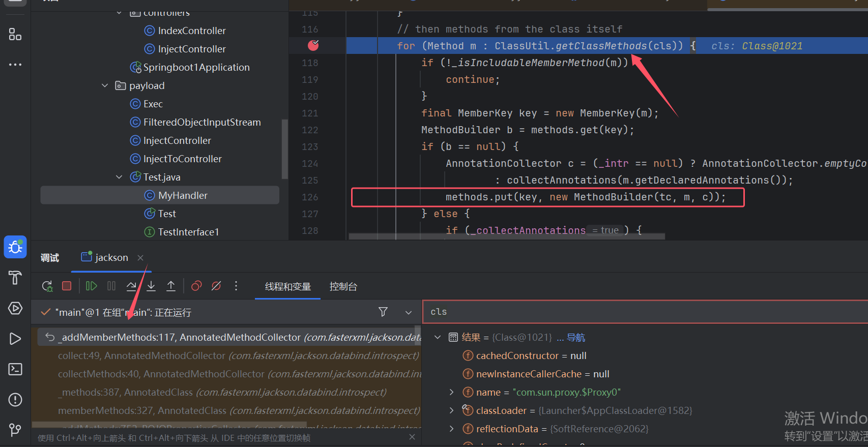Open the 调试 debug panel title
868x447 pixels.
pos(50,258)
